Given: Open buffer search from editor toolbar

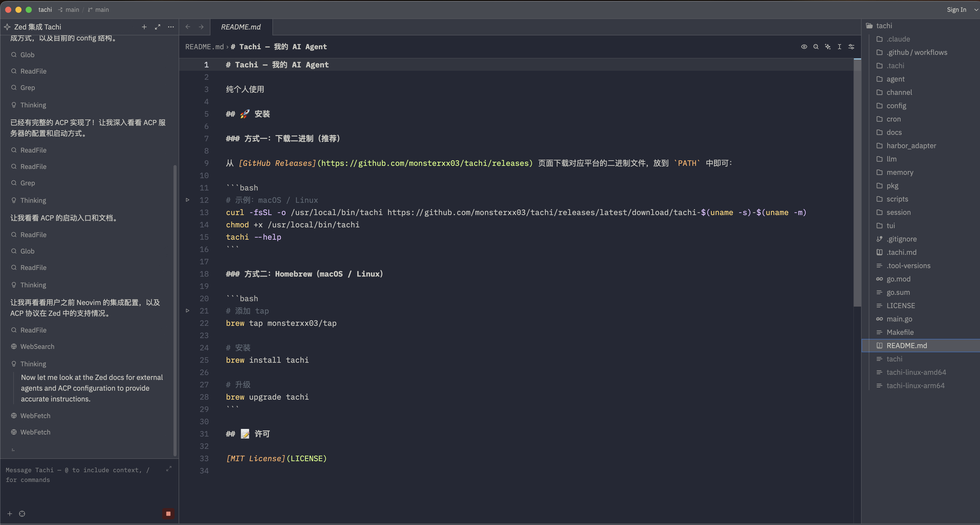Looking at the screenshot, I should (x=816, y=47).
